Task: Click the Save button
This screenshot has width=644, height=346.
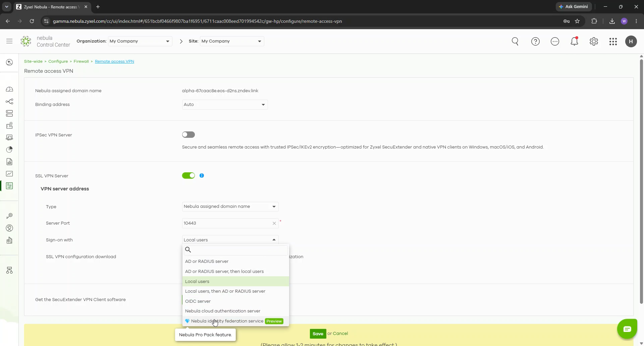Action: [x=318, y=334]
